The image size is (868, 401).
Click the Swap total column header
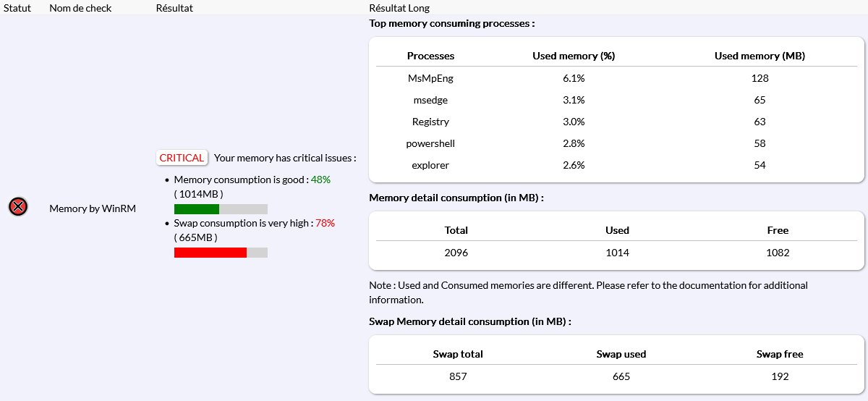458,354
